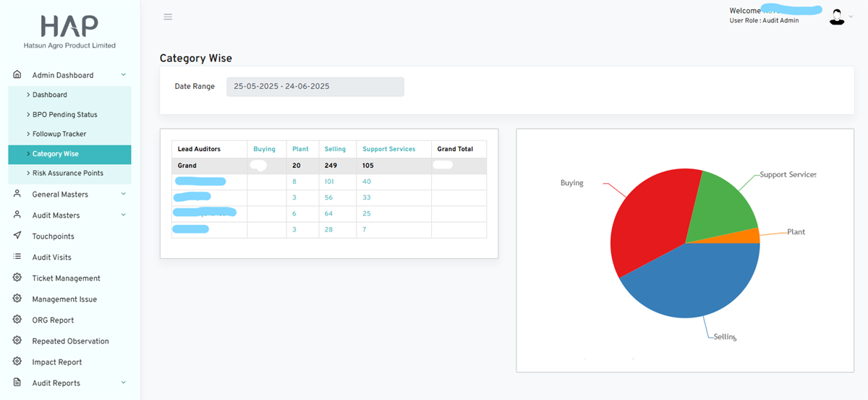This screenshot has height=400, width=868.
Task: Click the Audit Reports document icon
Action: pos(17,383)
